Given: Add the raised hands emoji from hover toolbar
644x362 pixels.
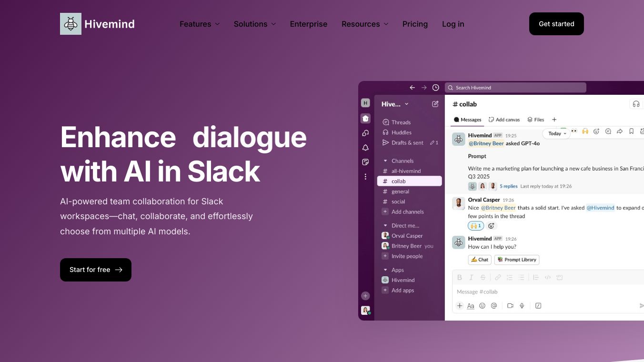Looking at the screenshot, I should (585, 131).
